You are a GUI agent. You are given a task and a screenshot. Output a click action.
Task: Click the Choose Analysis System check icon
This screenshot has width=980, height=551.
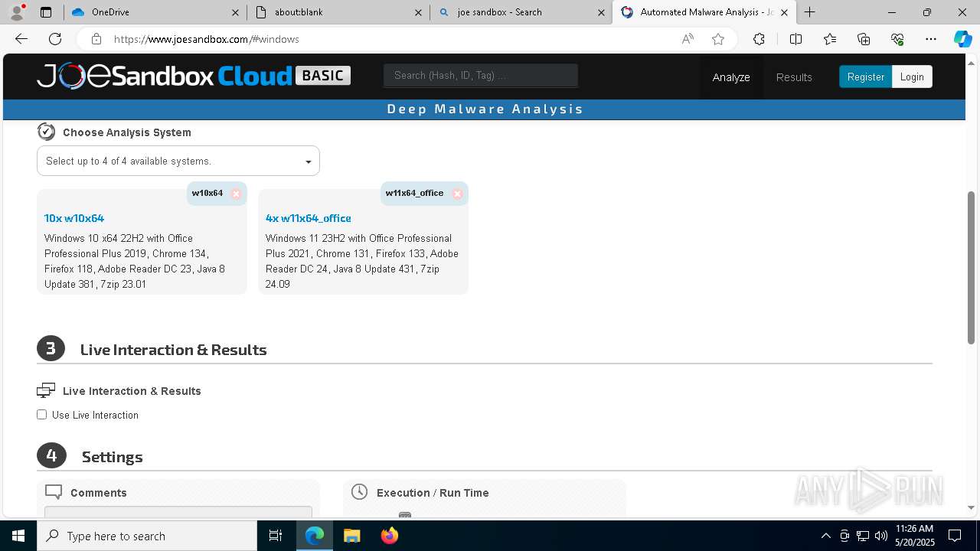tap(46, 132)
